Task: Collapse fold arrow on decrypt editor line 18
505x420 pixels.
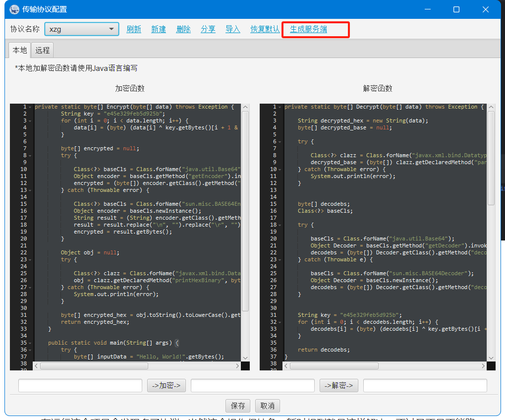Action: point(280,225)
